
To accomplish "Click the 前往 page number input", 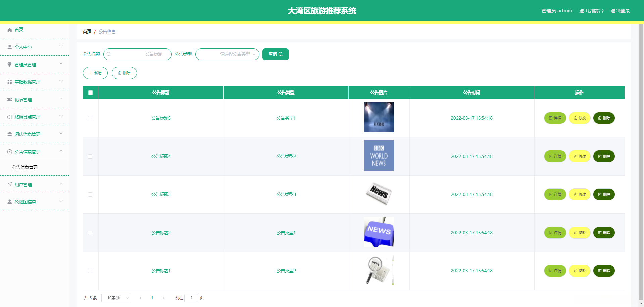I will pyautogui.click(x=192, y=298).
